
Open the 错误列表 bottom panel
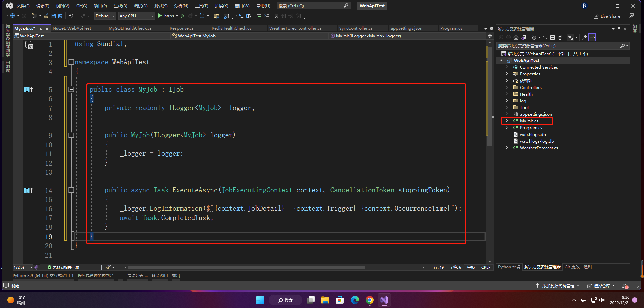click(x=137, y=276)
